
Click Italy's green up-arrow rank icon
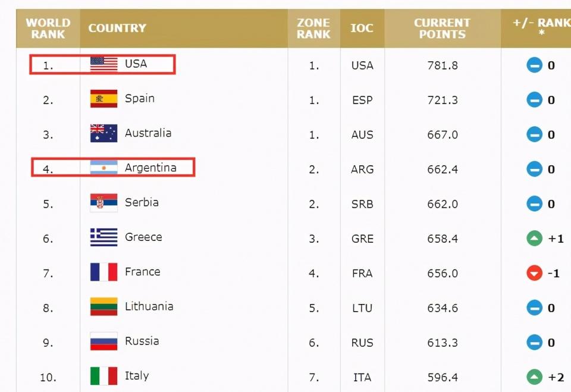534,377
